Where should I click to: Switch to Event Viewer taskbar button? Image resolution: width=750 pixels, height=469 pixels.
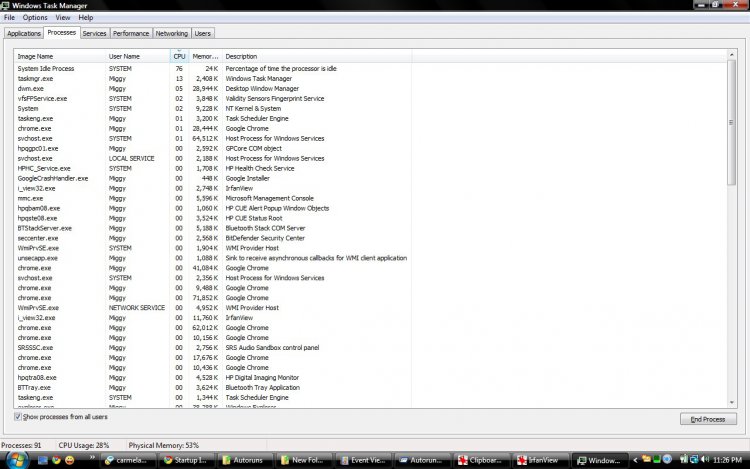coord(363,460)
